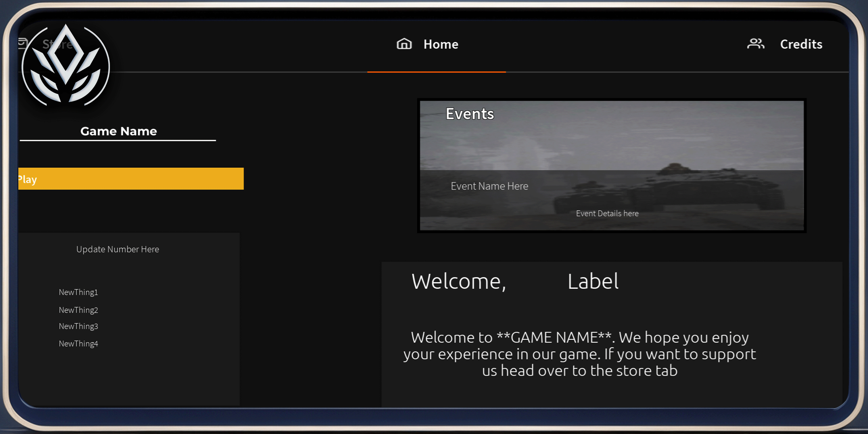Click the welcome message paragraph
Image resolution: width=868 pixels, height=434 pixels.
(x=580, y=354)
